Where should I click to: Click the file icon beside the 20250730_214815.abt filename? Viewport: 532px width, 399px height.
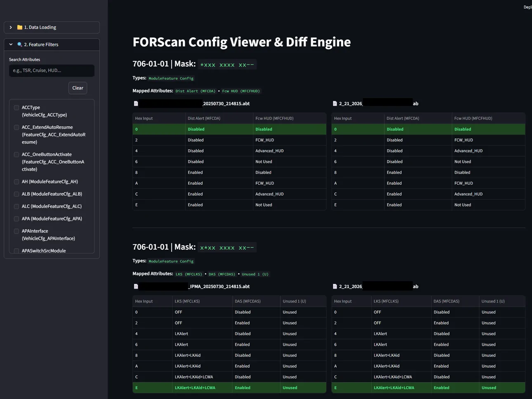pos(136,103)
